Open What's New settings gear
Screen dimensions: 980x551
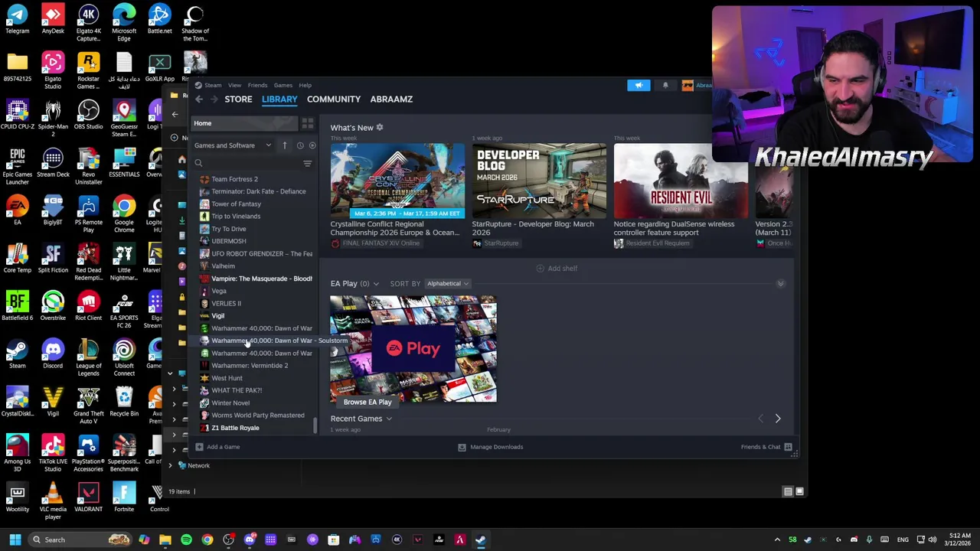pyautogui.click(x=379, y=128)
